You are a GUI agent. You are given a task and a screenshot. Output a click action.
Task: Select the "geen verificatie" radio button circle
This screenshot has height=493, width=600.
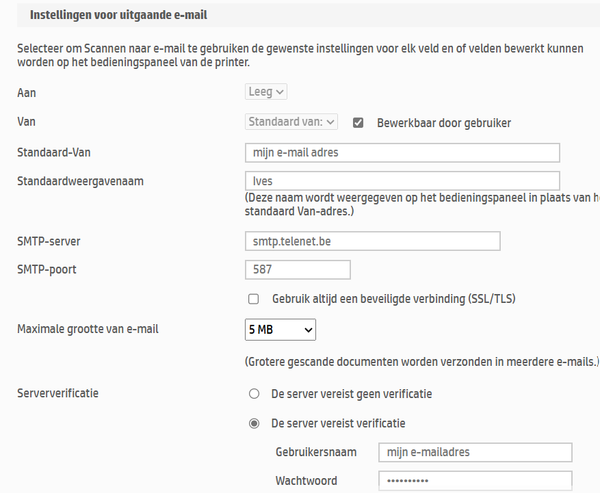254,393
